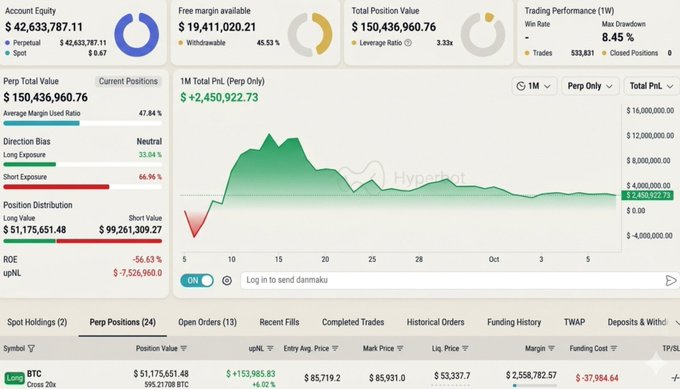Click the Symbol column filter icon
680x389 pixels.
(x=31, y=348)
